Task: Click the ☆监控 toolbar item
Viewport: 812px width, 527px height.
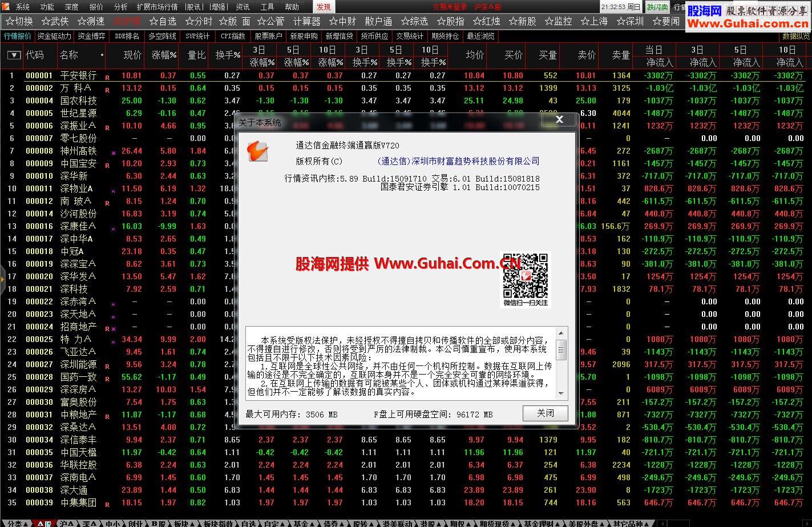Action: click(558, 21)
